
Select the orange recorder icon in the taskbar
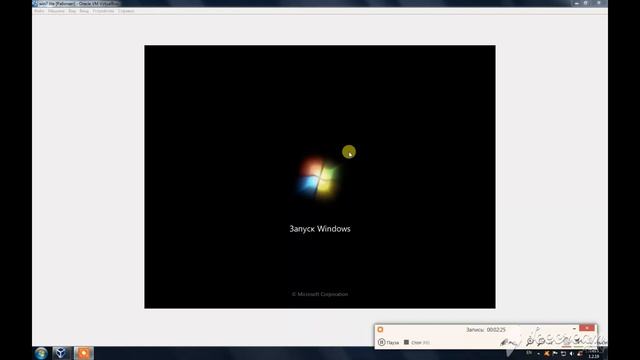[83, 353]
